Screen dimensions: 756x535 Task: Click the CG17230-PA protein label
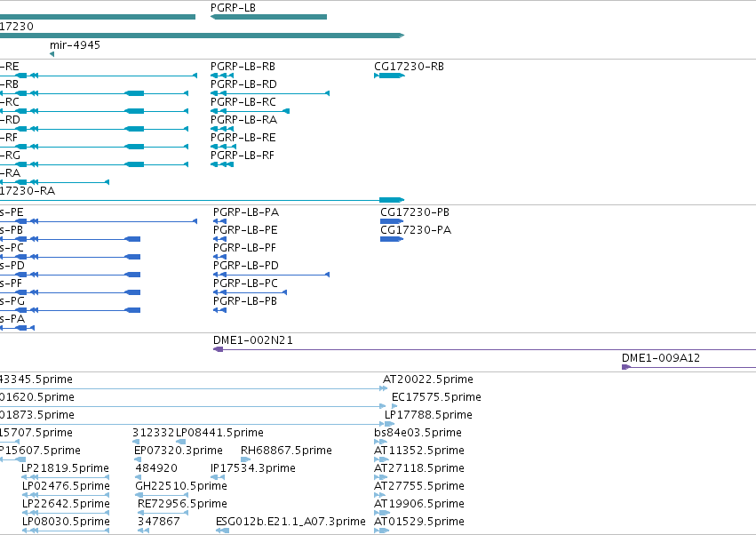coord(416,230)
